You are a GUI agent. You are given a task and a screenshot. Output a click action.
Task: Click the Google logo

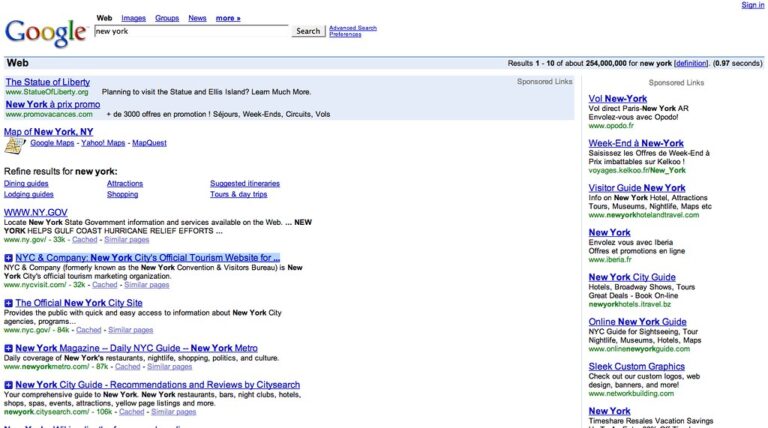pyautogui.click(x=46, y=33)
